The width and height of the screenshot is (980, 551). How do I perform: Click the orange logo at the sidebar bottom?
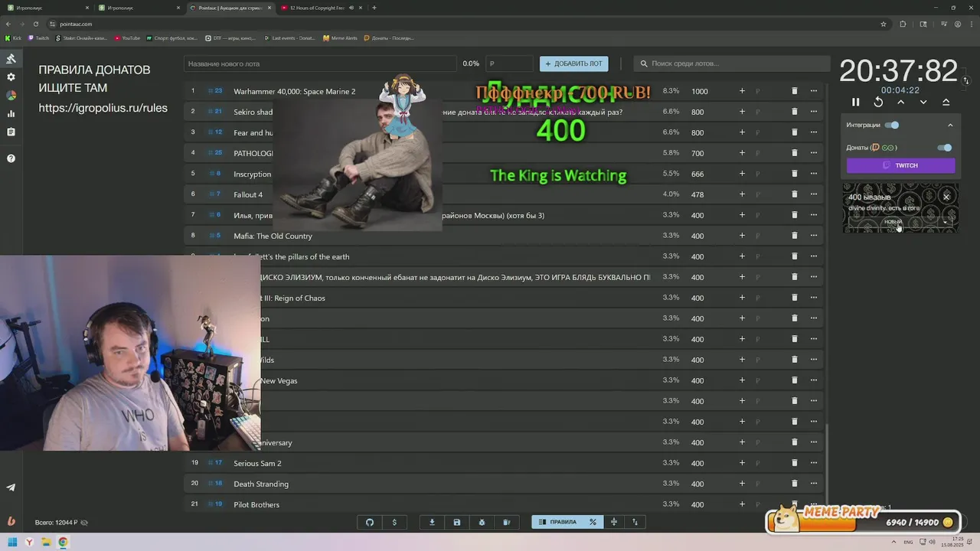tap(11, 521)
